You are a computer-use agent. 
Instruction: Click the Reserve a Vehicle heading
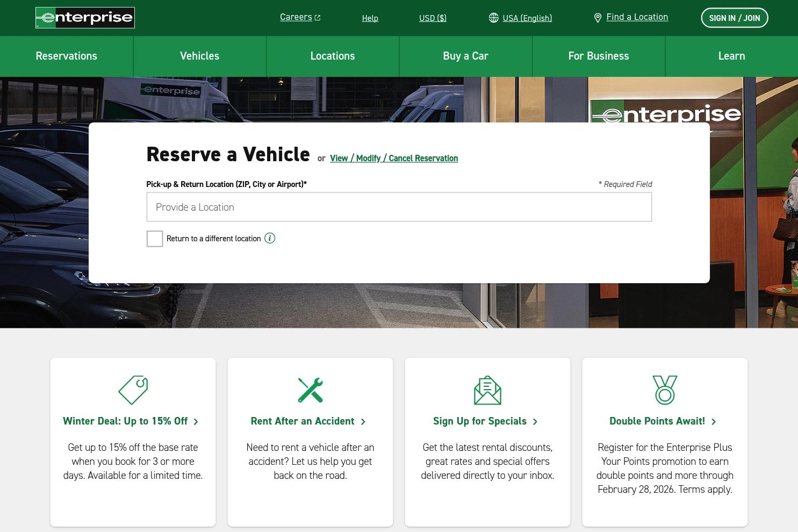(x=228, y=154)
